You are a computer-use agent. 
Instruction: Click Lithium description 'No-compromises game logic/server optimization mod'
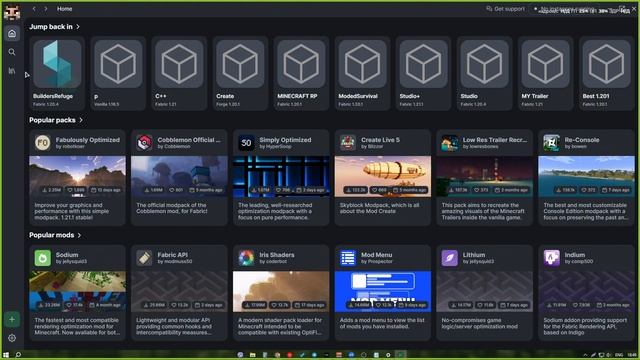pos(480,323)
